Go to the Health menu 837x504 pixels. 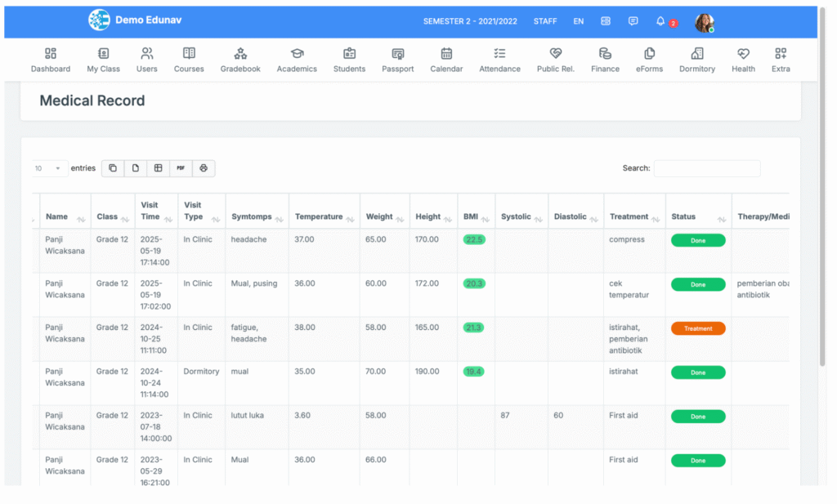(743, 60)
